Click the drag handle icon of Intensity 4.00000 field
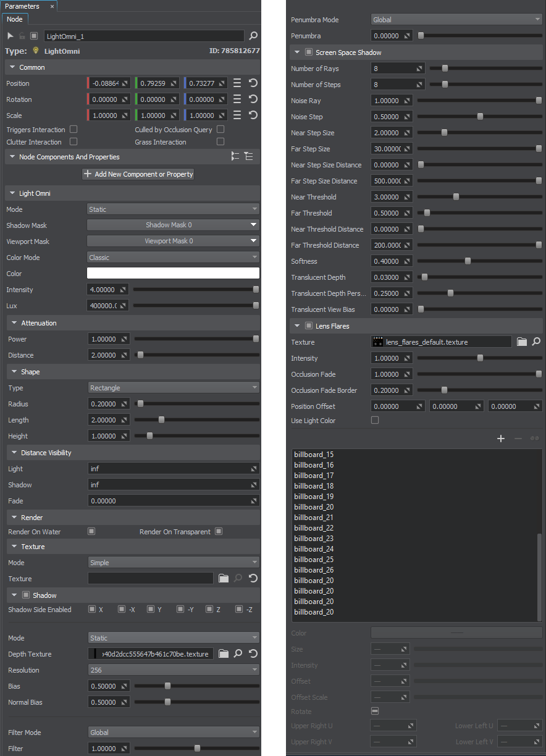Image resolution: width=546 pixels, height=756 pixels. tap(124, 289)
